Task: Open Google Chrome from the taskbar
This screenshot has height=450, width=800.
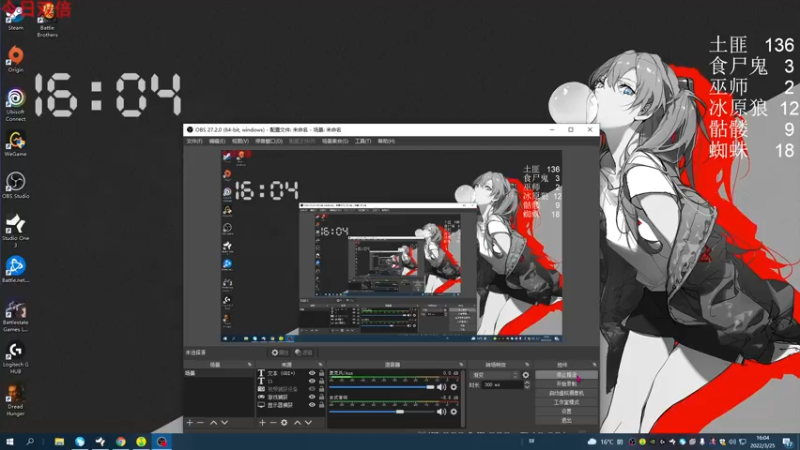Action: (x=121, y=442)
